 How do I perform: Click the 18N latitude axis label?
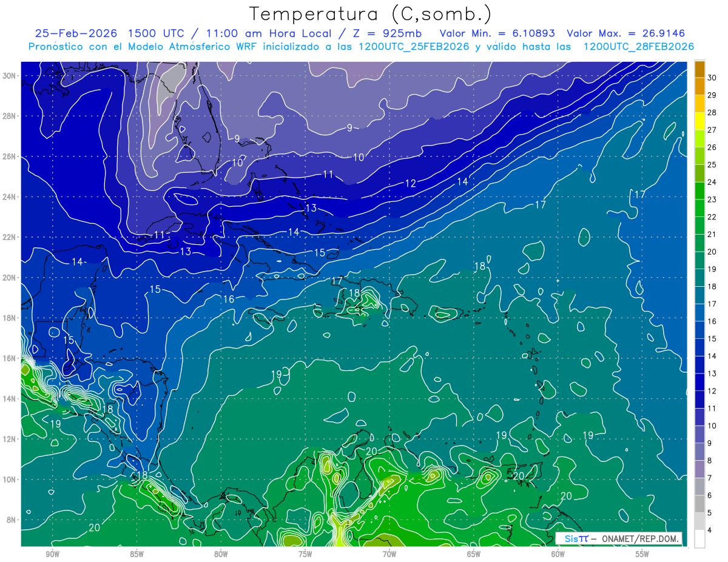click(x=10, y=318)
